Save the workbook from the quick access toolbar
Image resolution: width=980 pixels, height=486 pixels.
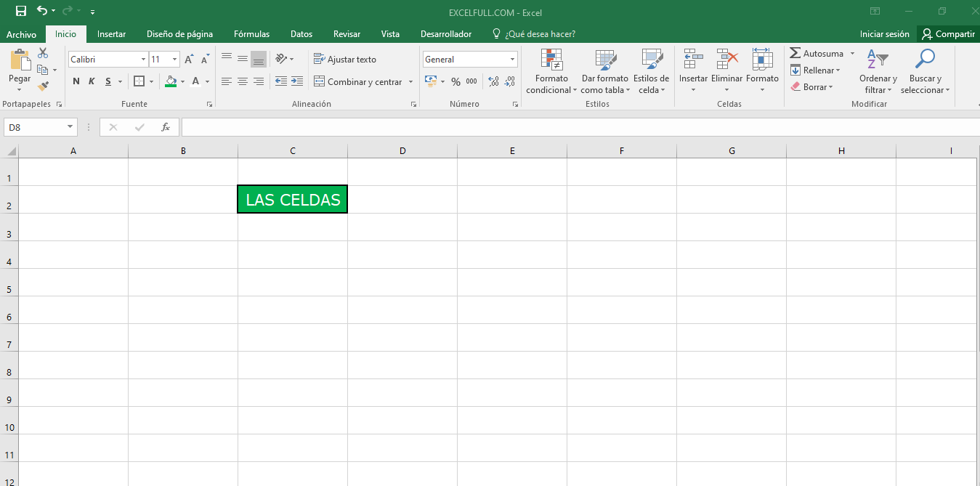(21, 11)
